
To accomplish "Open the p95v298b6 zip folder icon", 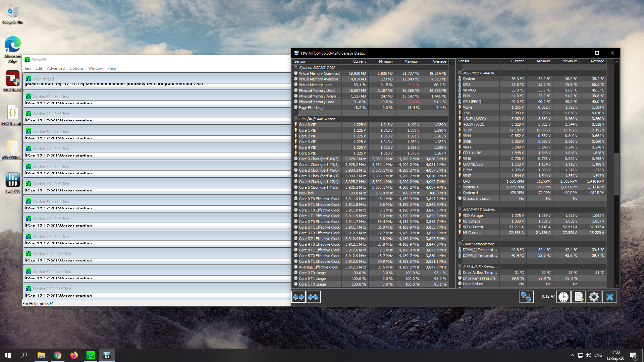I will click(12, 149).
